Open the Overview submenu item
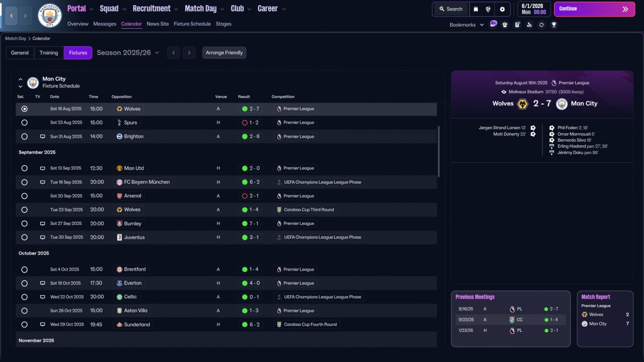 (x=78, y=24)
